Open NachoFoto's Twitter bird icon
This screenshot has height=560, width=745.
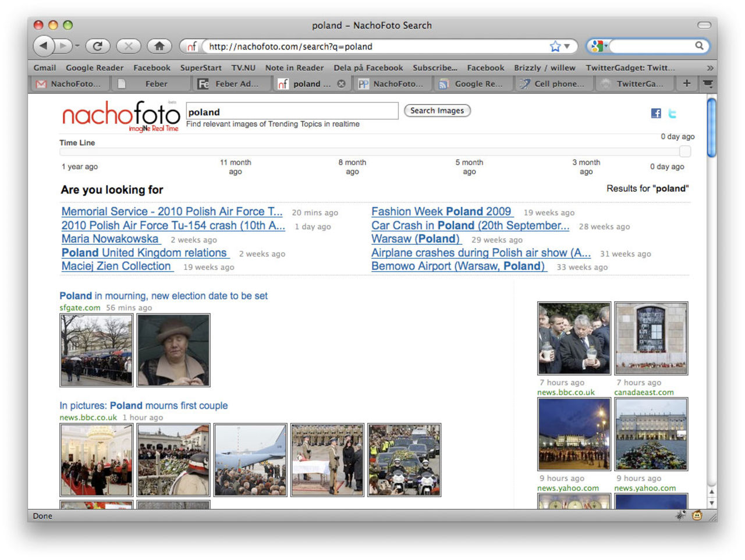pos(672,113)
